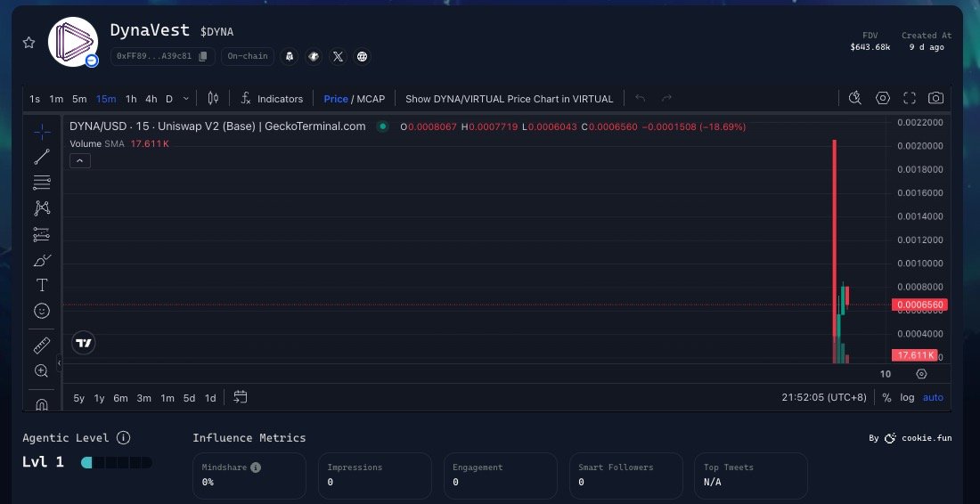Toggle the magnet mode tool

[x=42, y=402]
